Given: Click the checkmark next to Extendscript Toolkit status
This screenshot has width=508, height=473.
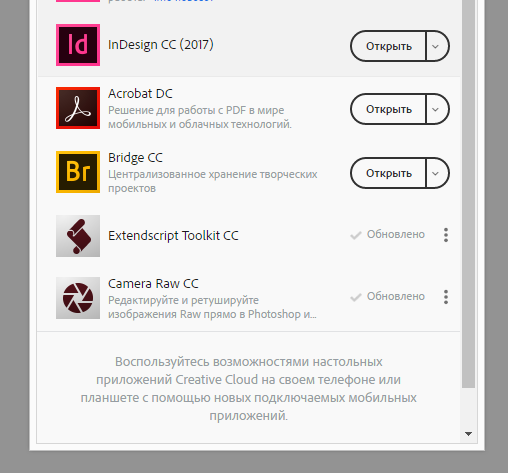Looking at the screenshot, I should [356, 235].
